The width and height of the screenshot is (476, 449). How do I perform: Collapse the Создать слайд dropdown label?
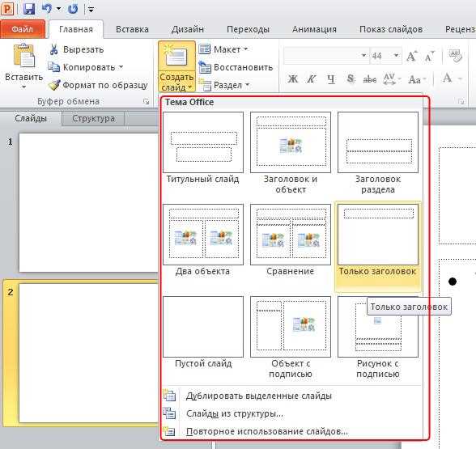click(x=176, y=83)
